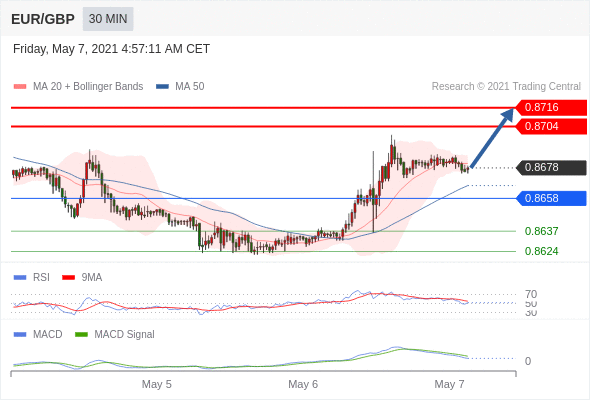Screen dimensions: 590x400
Task: Click the RSI legend swatch
Action: point(20,278)
